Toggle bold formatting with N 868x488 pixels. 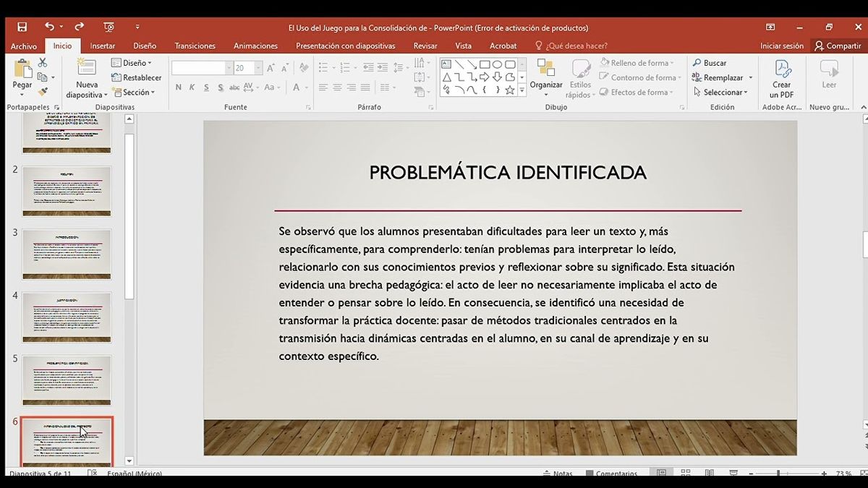[x=177, y=87]
